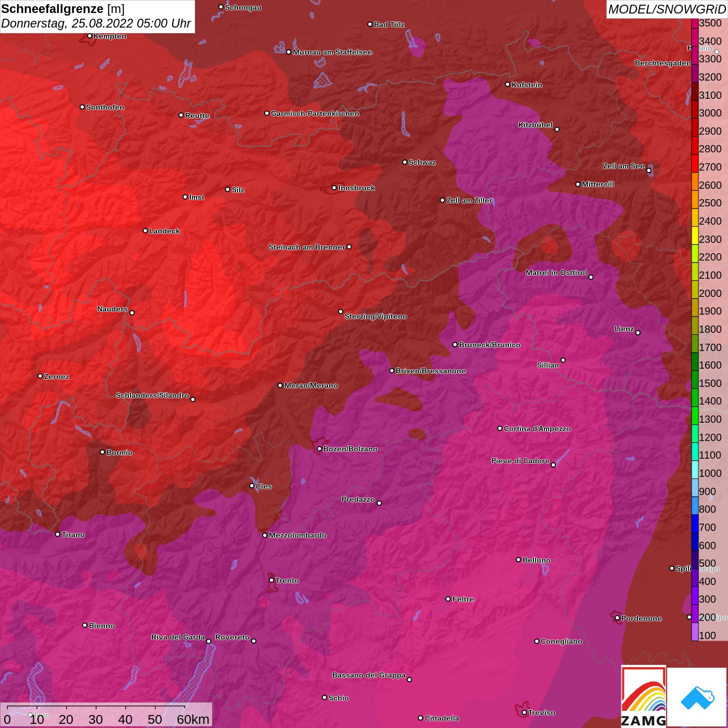The width and height of the screenshot is (728, 728).
Task: Click the Schongau label
Action: (x=243, y=7)
